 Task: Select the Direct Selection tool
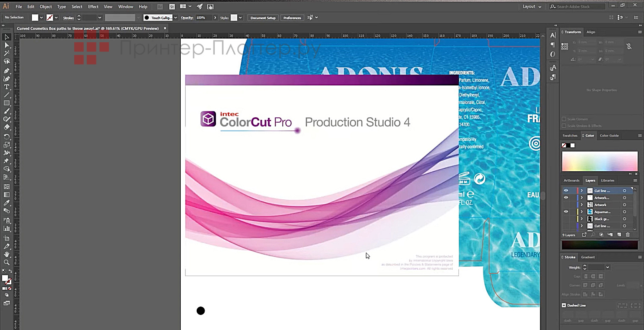(x=6, y=45)
